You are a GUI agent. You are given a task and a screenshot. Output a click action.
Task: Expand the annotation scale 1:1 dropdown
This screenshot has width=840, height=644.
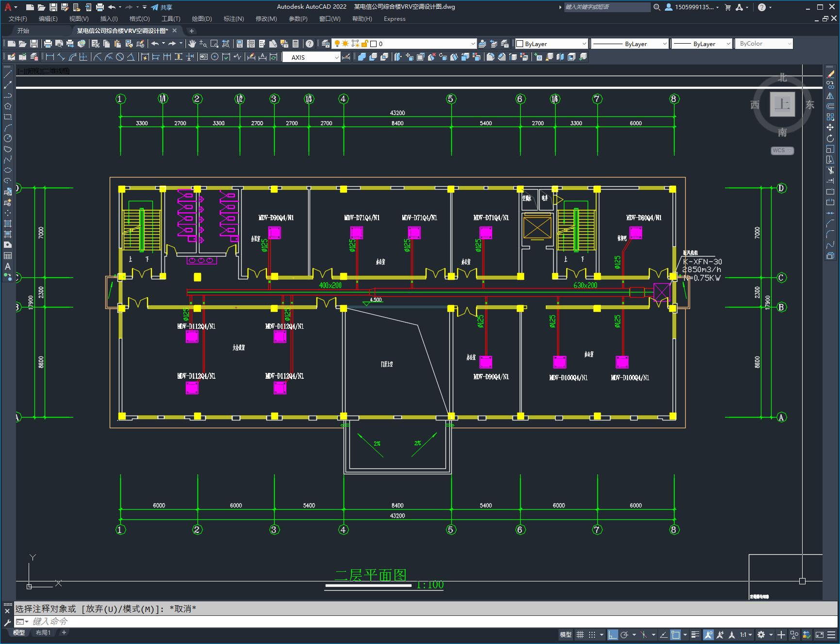click(746, 634)
